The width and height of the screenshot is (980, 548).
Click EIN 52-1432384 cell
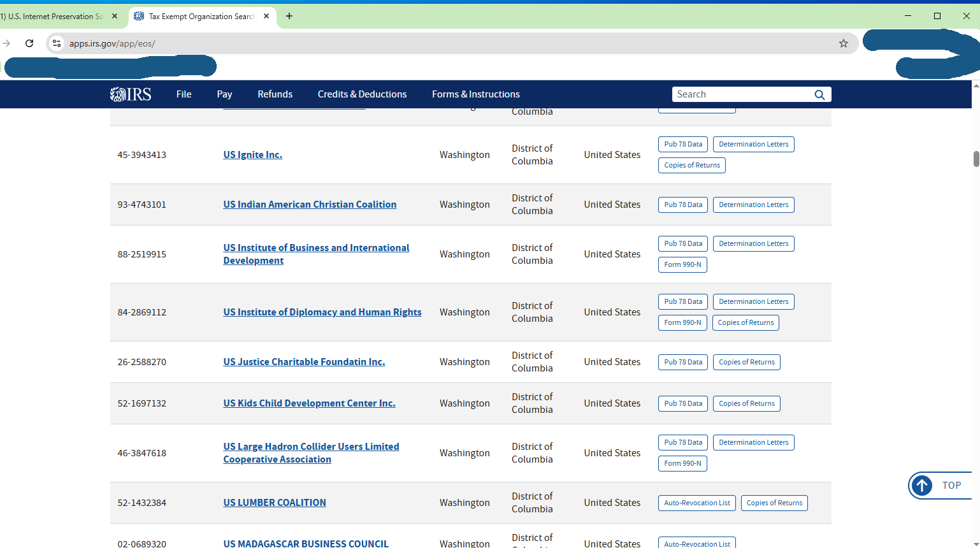[x=141, y=503]
